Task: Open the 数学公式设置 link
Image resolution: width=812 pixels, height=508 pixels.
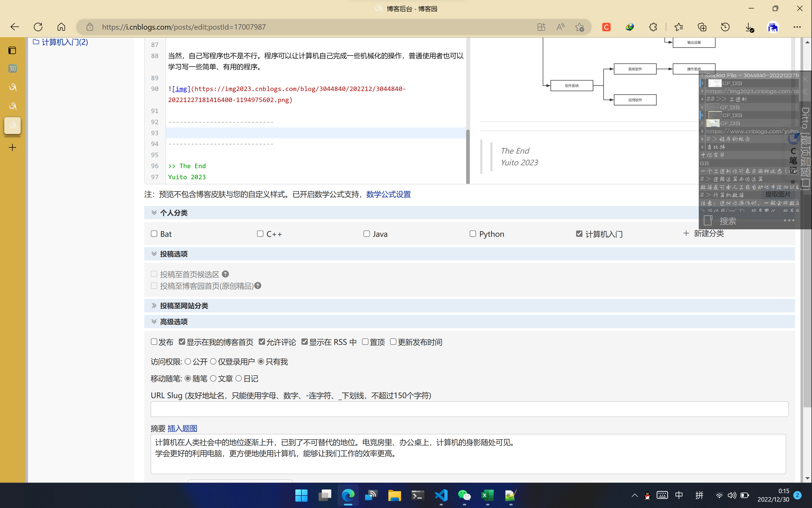Action: click(388, 194)
